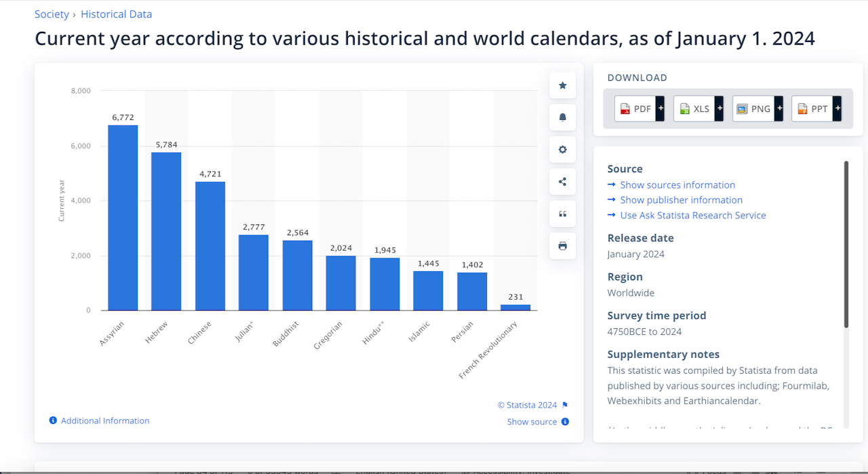868x474 pixels.
Task: Expand the PPT download plus button
Action: [x=837, y=108]
